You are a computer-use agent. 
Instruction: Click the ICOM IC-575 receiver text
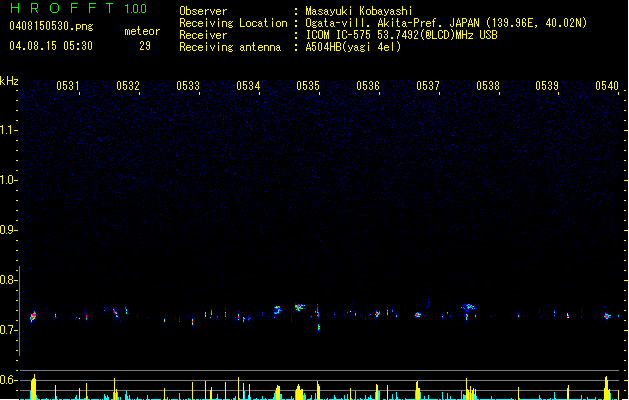coord(401,35)
